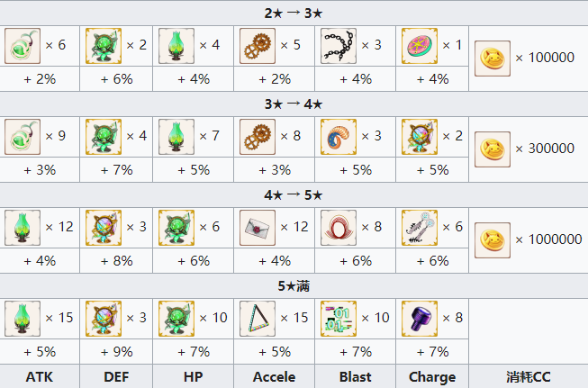
Task: Click the green orb icon with × 10 in 5★ row
Action: (x=176, y=319)
